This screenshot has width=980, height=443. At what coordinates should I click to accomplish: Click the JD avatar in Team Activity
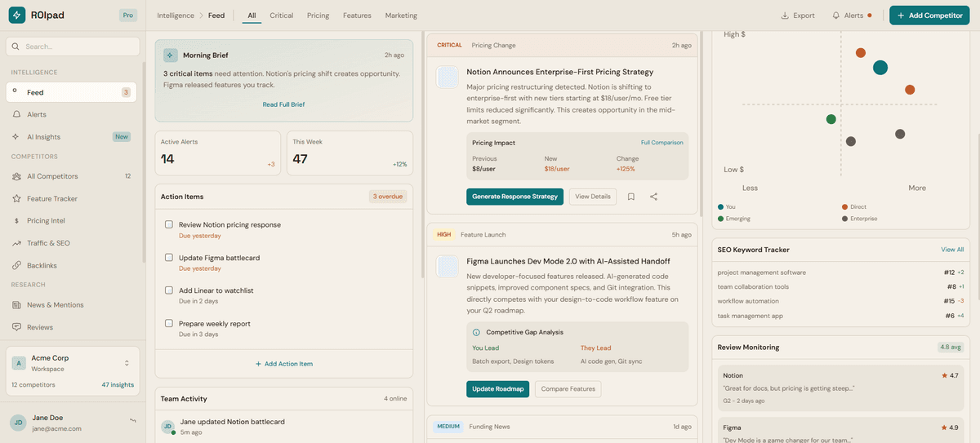pyautogui.click(x=167, y=427)
